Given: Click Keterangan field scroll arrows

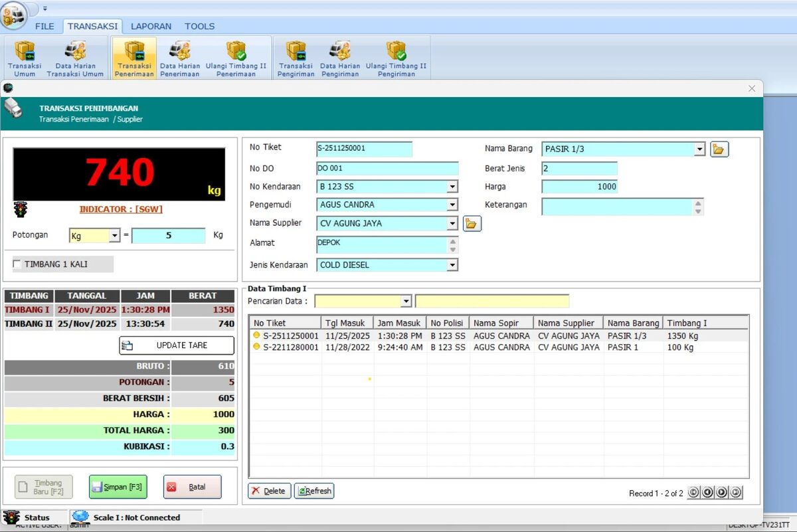Looking at the screenshot, I should point(698,207).
